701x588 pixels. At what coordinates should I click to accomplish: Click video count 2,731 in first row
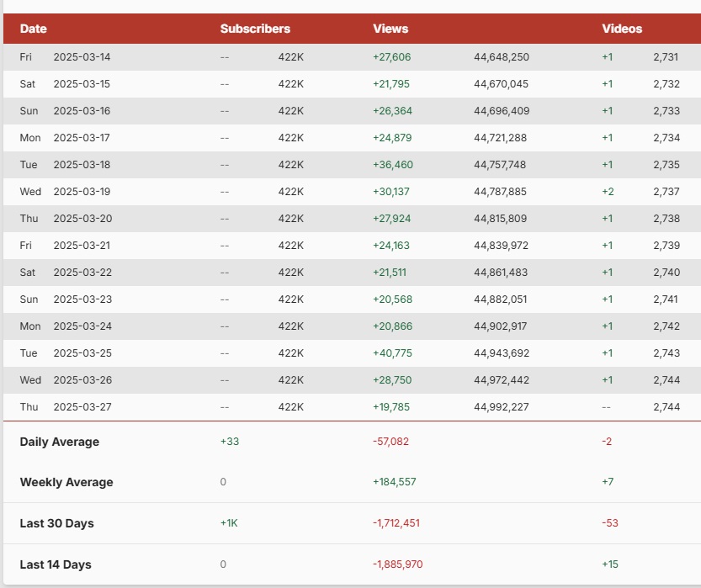click(666, 57)
